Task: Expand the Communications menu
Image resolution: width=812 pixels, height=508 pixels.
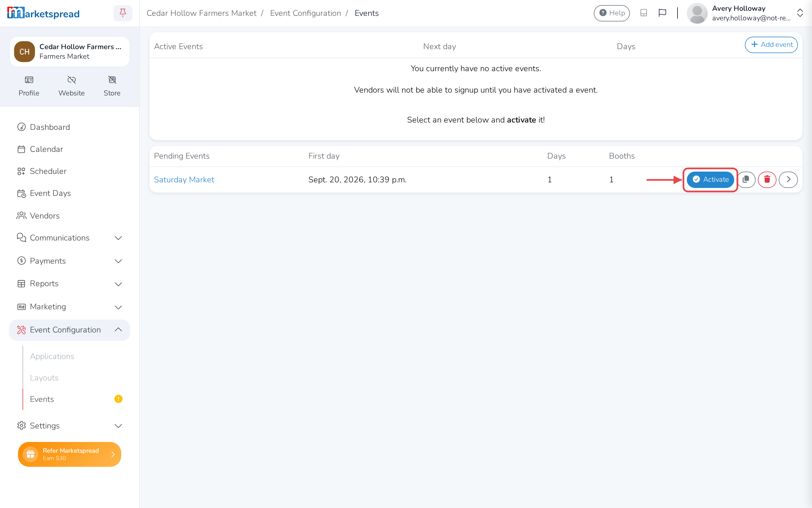Action: [x=69, y=238]
